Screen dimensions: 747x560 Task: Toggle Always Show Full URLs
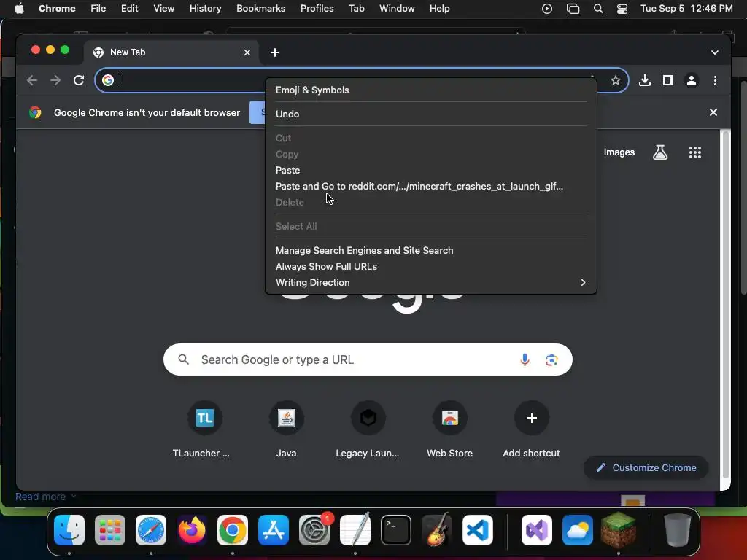coord(430,266)
